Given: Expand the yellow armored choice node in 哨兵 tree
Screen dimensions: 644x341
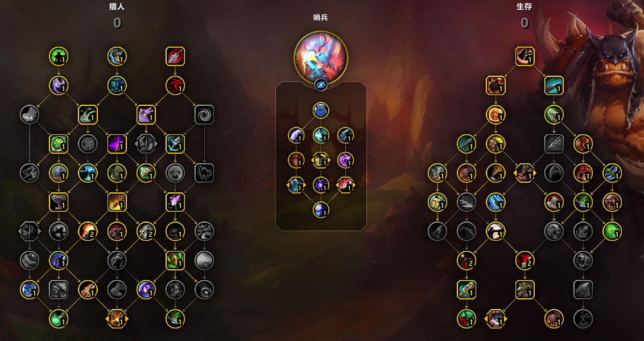Looking at the screenshot, I should [x=321, y=160].
